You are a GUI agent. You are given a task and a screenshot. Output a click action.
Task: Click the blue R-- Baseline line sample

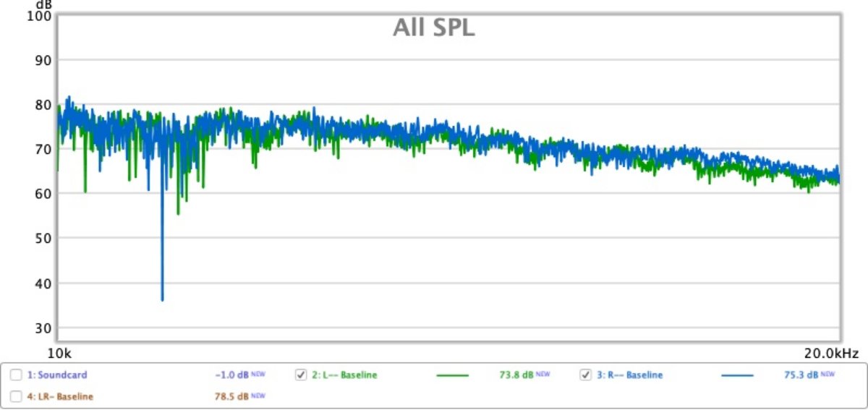pos(737,375)
